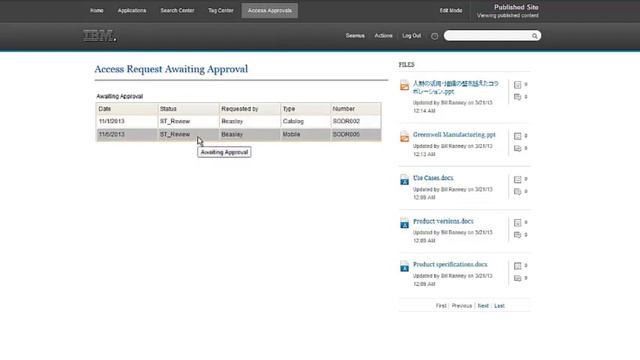Click the Mobile type cell
This screenshot has height=360, width=640.
[x=305, y=135]
